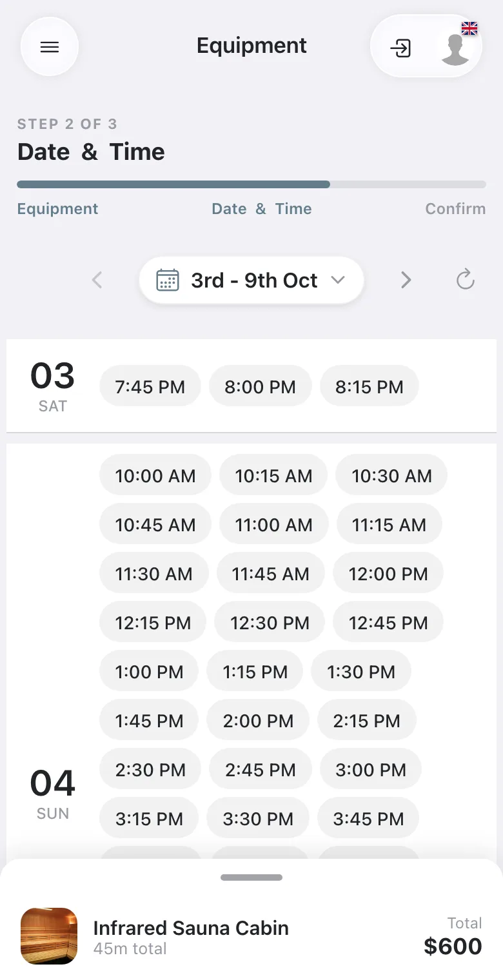Select the Confirm step label
This screenshot has width=503, height=980.
455,209
